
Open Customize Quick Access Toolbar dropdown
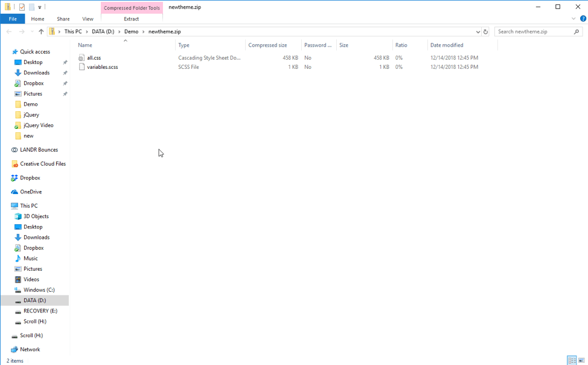[x=39, y=7]
